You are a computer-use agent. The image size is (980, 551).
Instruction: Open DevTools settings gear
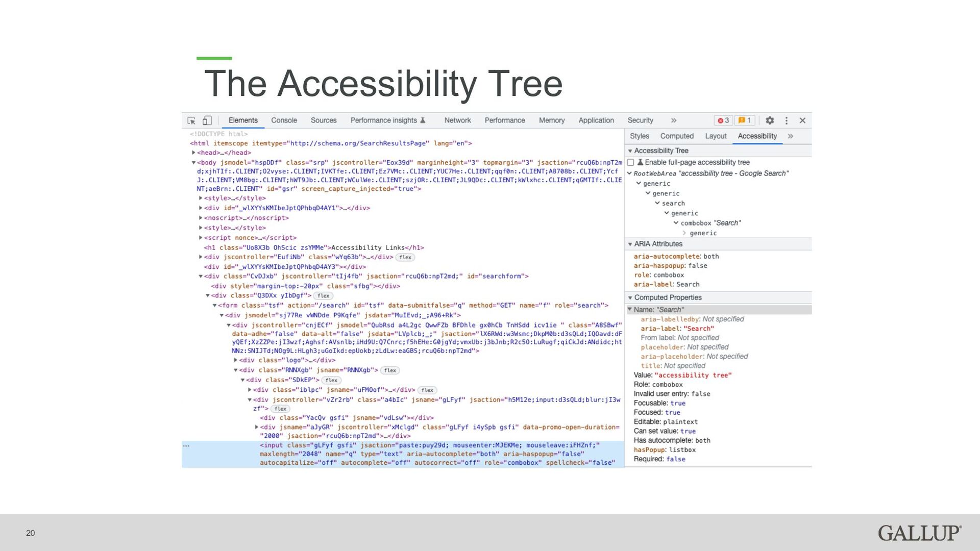click(x=770, y=120)
